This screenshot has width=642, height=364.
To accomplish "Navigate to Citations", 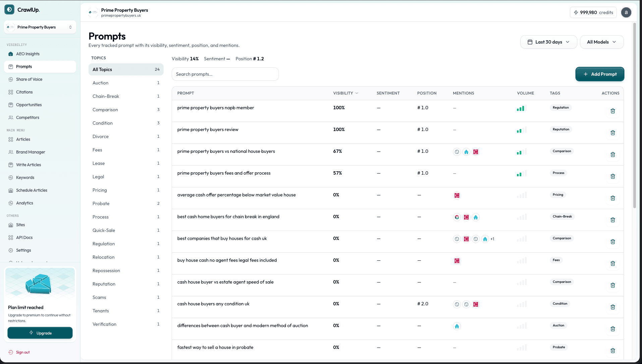I will tap(40, 92).
